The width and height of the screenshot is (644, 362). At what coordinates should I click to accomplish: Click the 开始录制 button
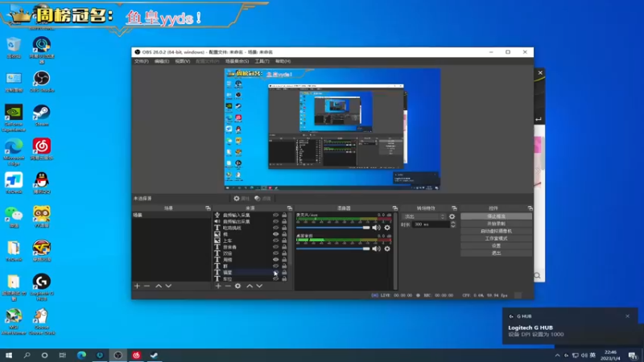point(496,224)
